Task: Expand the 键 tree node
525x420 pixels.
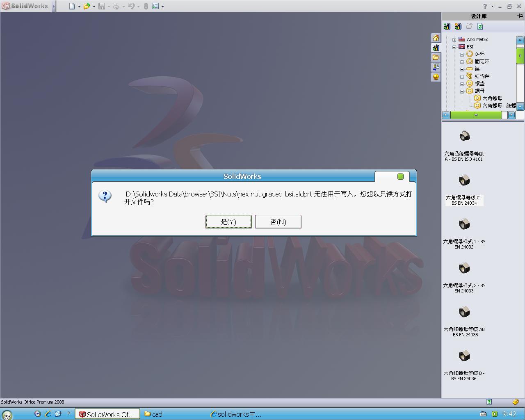Action: pyautogui.click(x=462, y=69)
